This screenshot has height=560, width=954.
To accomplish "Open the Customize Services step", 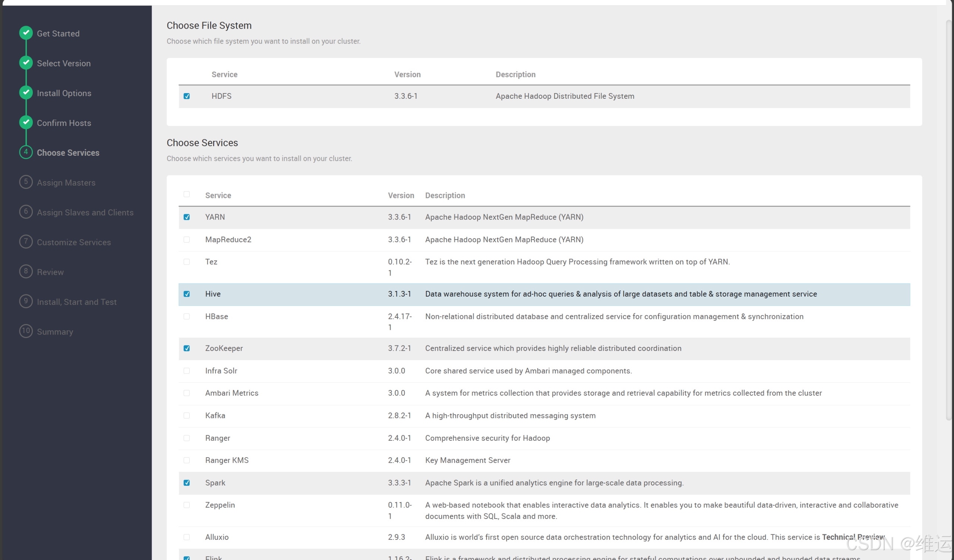I will tap(74, 242).
